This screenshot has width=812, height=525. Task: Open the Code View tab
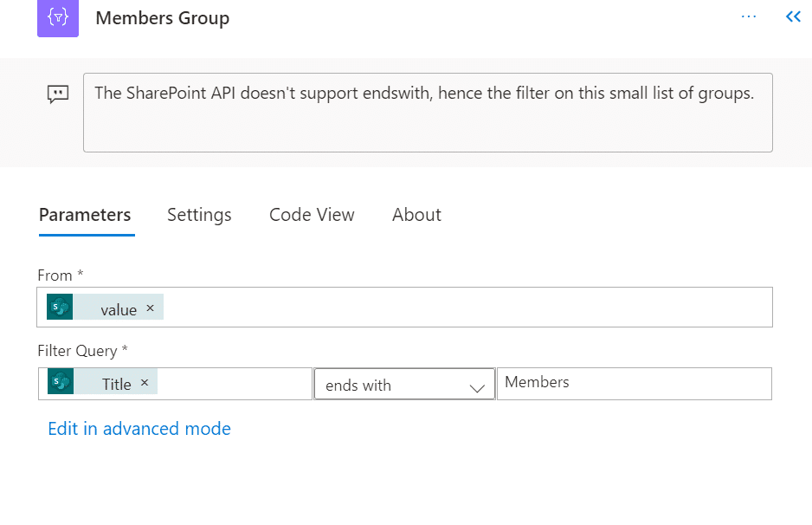coord(312,215)
